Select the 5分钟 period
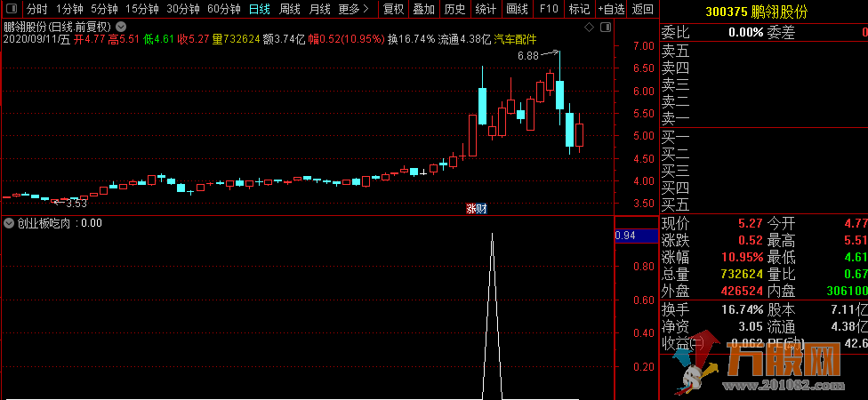This screenshot has height=400, width=868. pyautogui.click(x=104, y=9)
